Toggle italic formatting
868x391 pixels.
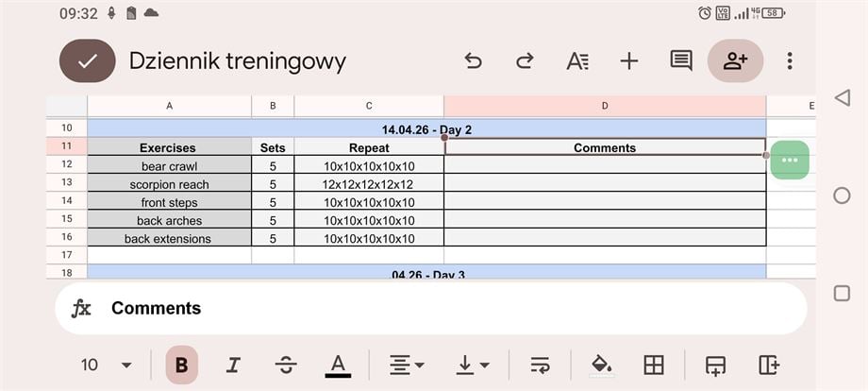pos(233,365)
